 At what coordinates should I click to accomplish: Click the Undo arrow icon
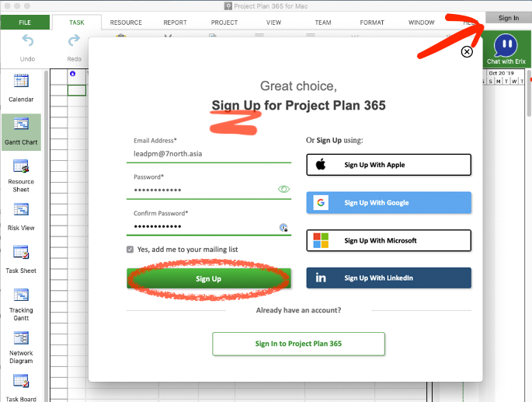click(27, 40)
